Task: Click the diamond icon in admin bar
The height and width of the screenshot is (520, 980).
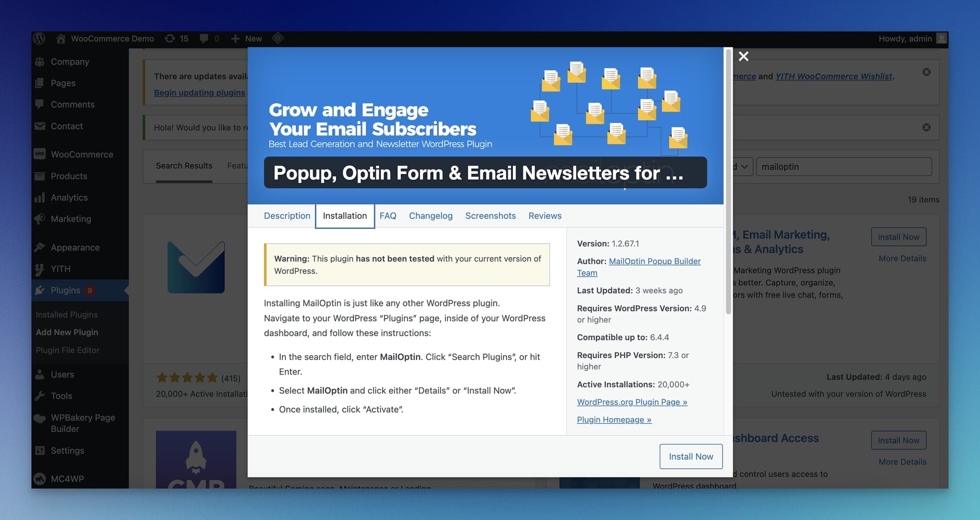Action: click(x=278, y=38)
